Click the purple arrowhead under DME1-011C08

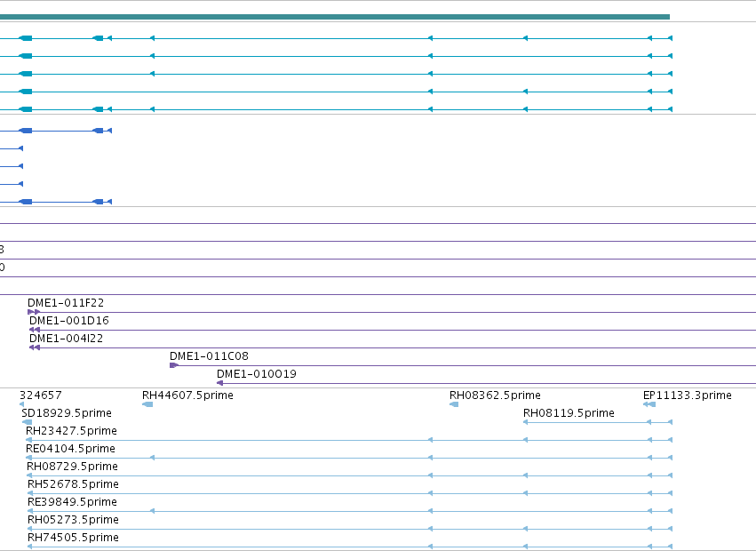click(174, 365)
